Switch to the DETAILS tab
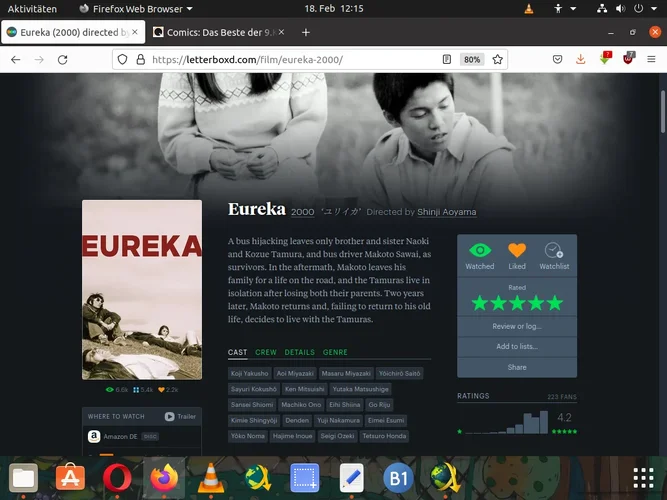Viewport: 667px width, 500px height. pos(299,352)
